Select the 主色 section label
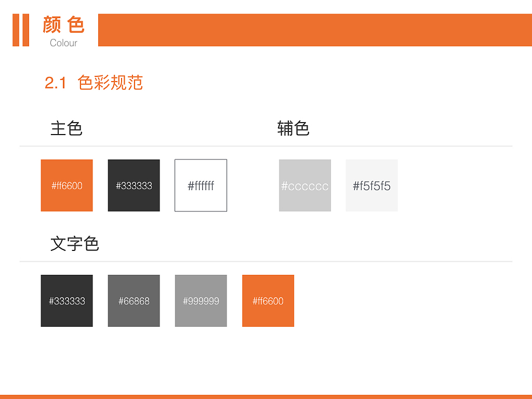532x399 pixels. click(68, 128)
